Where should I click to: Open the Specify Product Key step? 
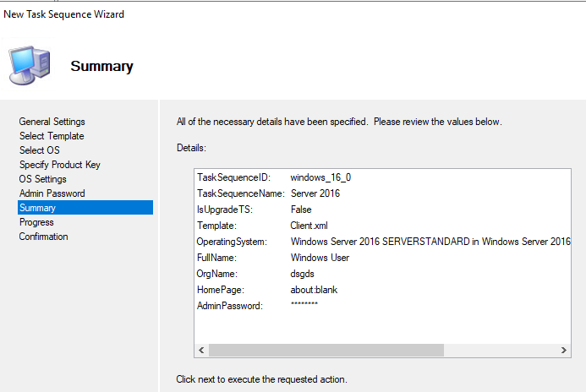coord(60,165)
